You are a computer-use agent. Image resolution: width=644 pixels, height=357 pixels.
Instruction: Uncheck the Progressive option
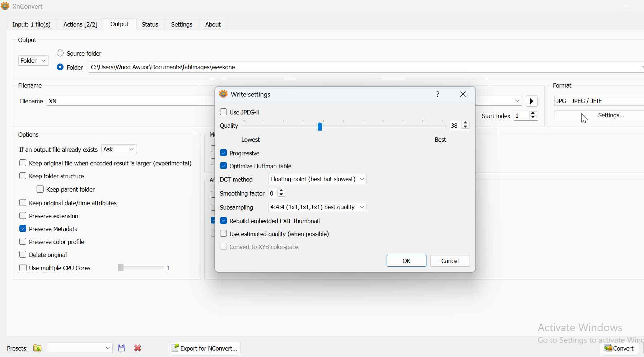[x=224, y=153]
